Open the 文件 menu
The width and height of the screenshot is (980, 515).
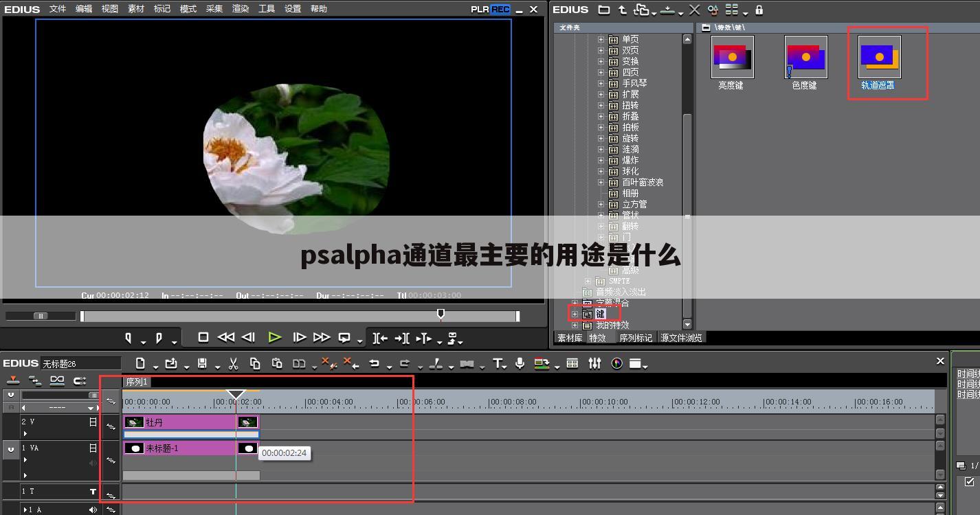(58, 9)
